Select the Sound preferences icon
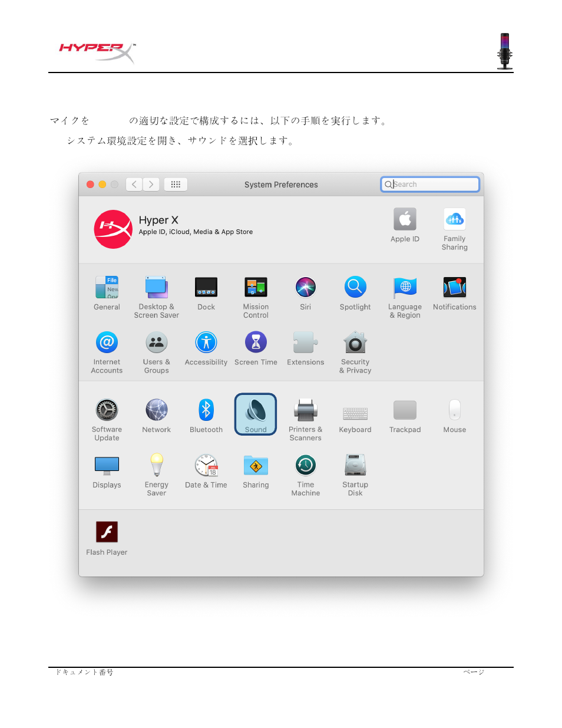This screenshot has width=562, height=728. (256, 414)
